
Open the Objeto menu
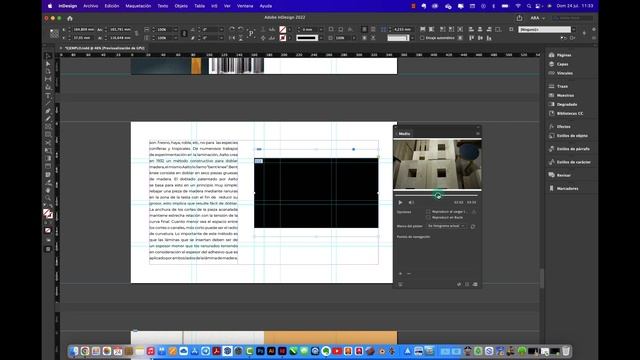(181, 6)
